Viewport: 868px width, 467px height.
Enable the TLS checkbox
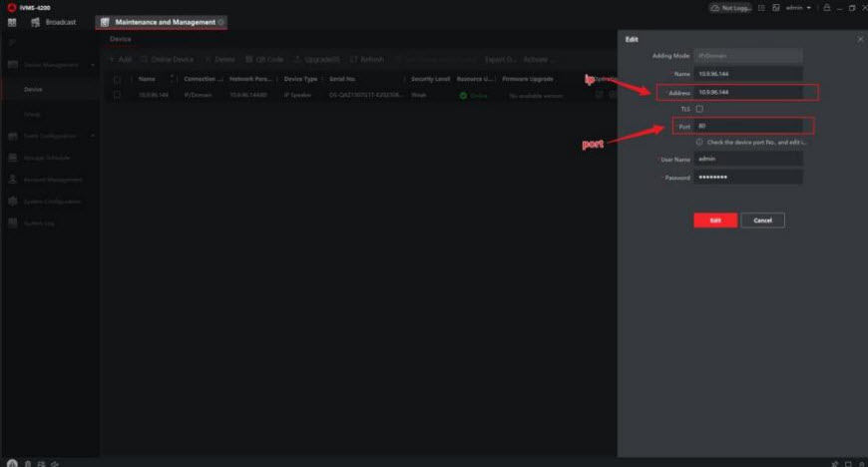[699, 109]
